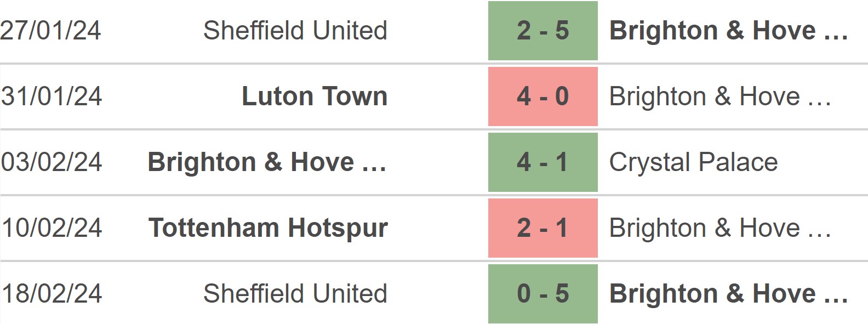Click the 2 - 5 score box
This screenshot has height=324, width=868.
pos(542,31)
